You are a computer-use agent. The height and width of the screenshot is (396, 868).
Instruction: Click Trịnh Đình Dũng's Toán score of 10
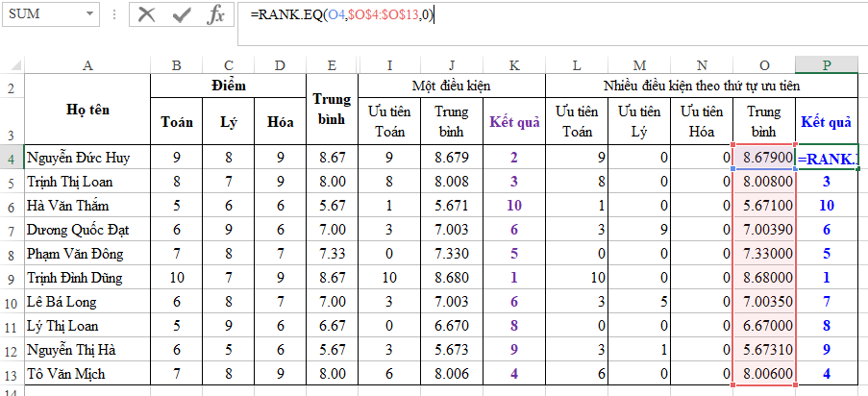click(x=177, y=277)
